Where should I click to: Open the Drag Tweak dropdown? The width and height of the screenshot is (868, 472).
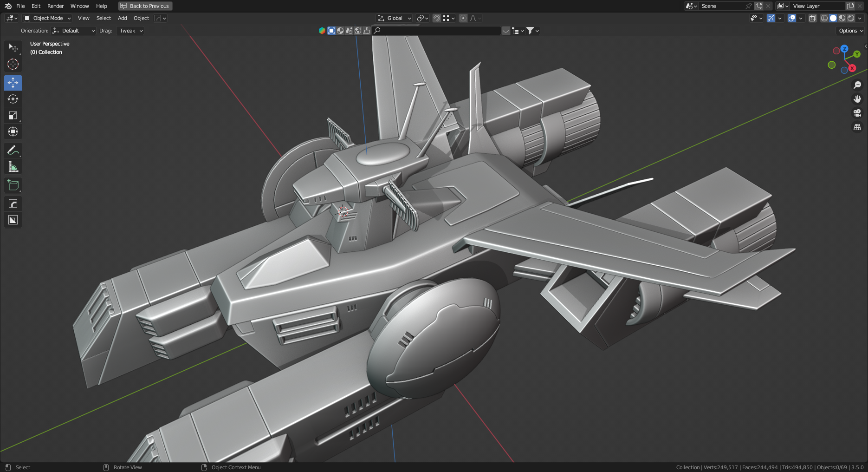tap(131, 31)
